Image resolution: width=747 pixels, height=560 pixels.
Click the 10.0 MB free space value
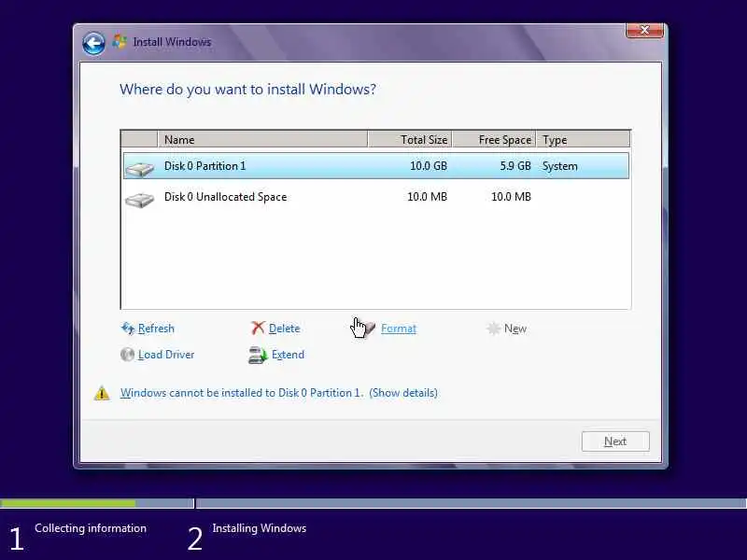(511, 197)
